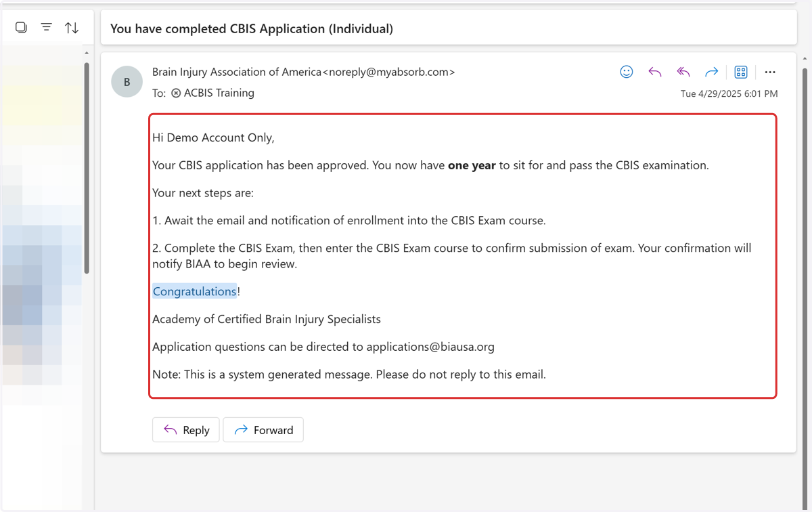Image resolution: width=812 pixels, height=512 pixels.
Task: Click the message list scroll up arrow
Action: tap(87, 53)
